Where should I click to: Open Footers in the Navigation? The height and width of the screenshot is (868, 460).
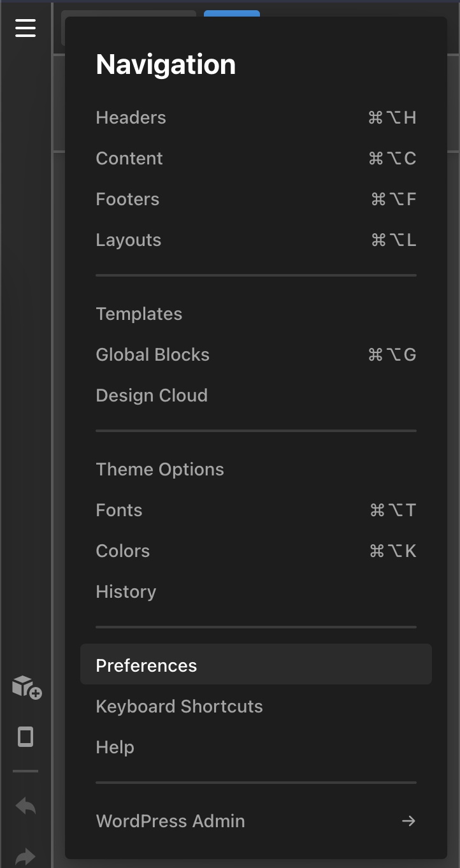click(x=256, y=199)
